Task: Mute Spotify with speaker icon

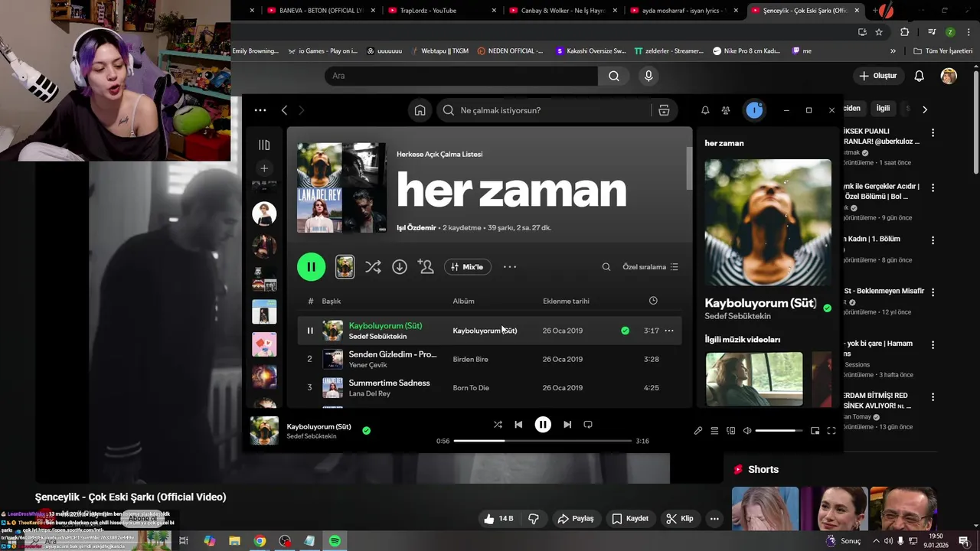Action: coord(747,431)
